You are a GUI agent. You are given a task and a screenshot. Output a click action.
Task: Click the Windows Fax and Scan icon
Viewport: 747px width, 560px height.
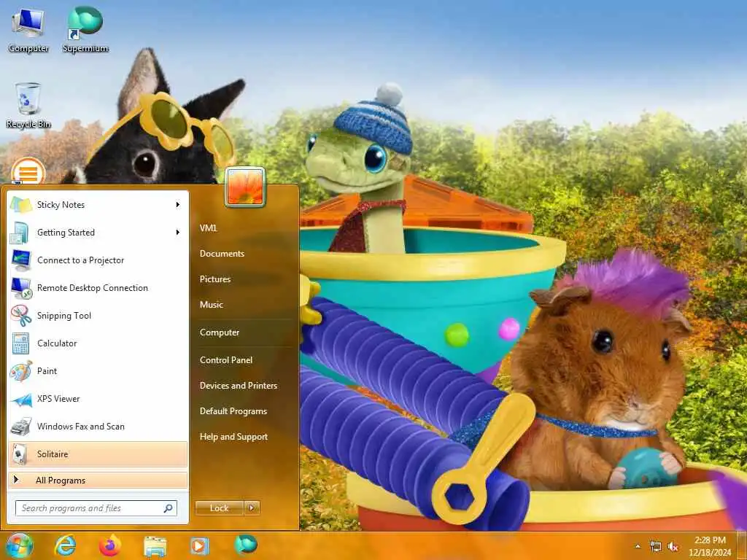click(x=21, y=427)
